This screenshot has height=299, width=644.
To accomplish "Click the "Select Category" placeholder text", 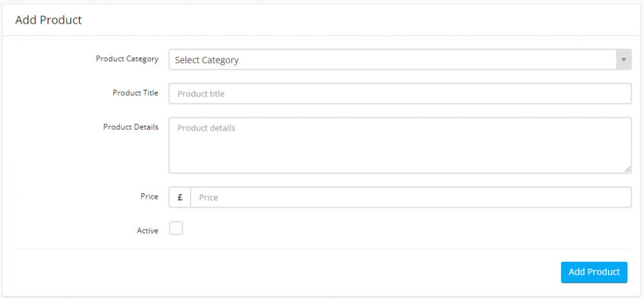I will pos(207,60).
